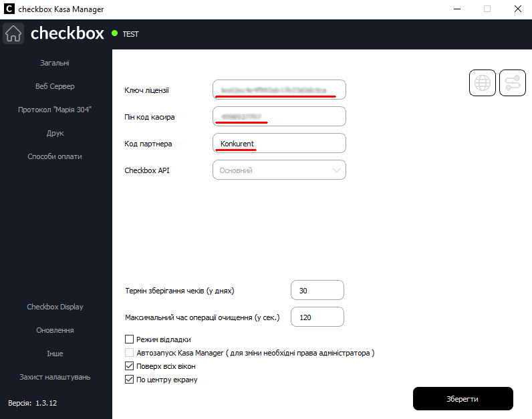Click the globe icon button

click(x=483, y=83)
